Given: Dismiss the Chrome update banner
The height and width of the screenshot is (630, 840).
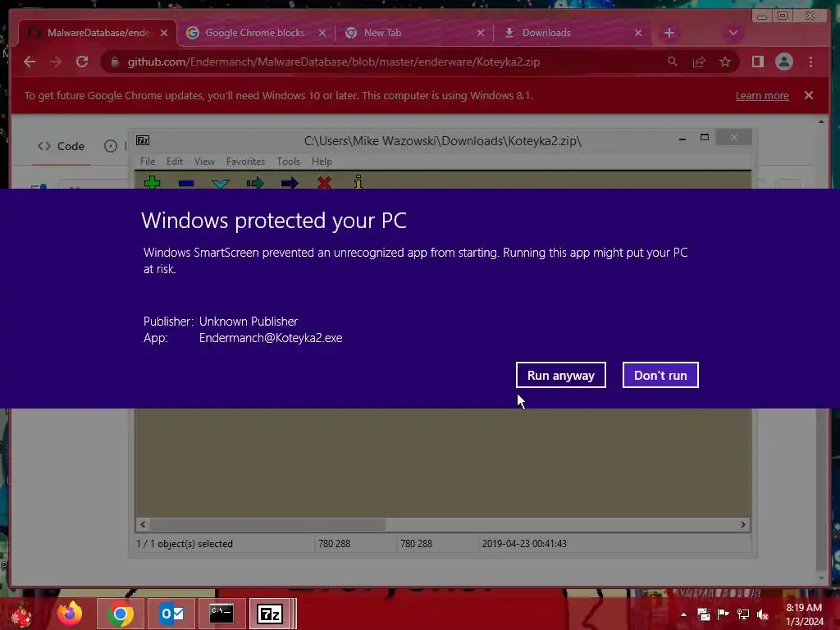Looking at the screenshot, I should click(808, 95).
